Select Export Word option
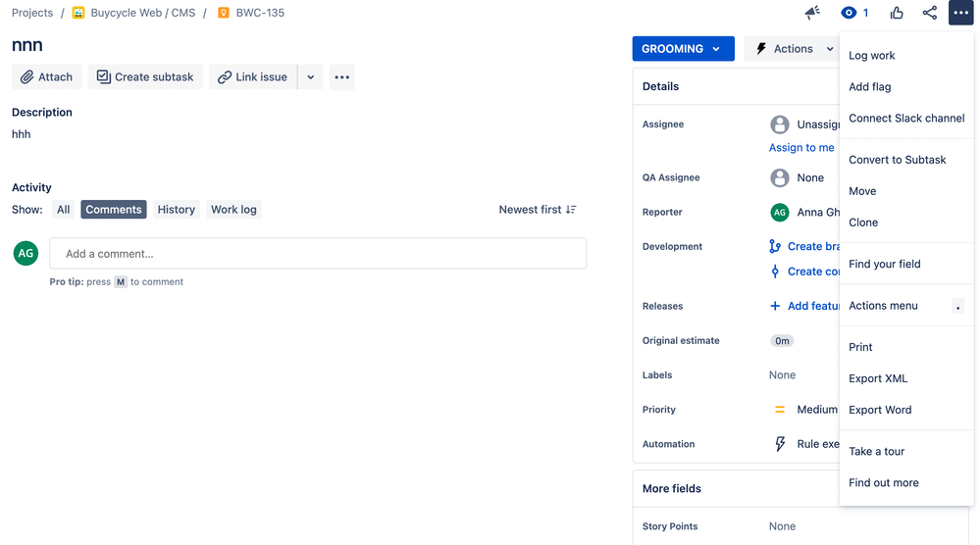 [x=906, y=410]
